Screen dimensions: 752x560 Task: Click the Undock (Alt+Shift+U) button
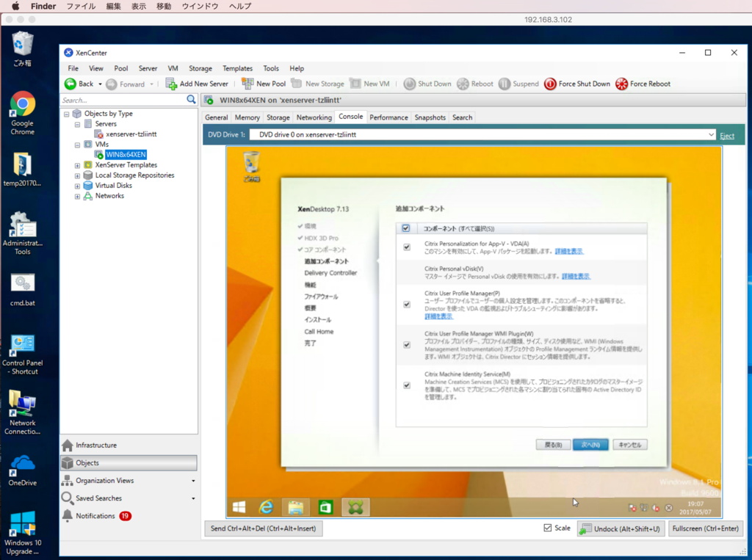click(x=621, y=529)
